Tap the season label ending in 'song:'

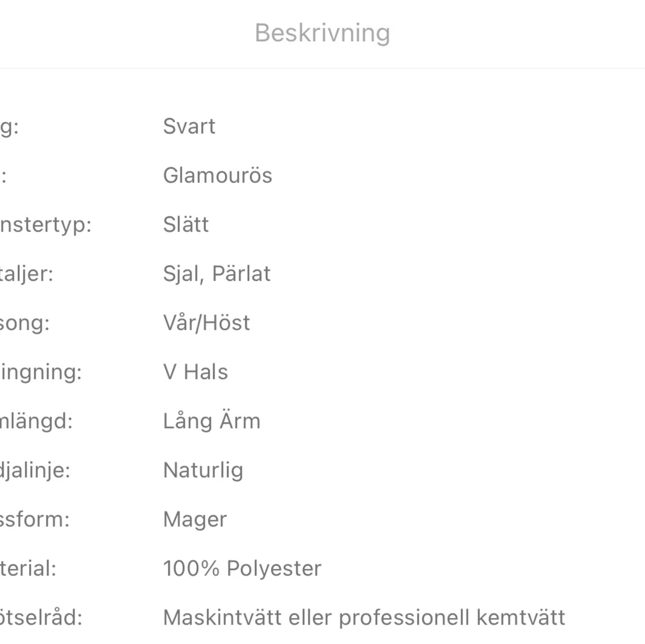click(25, 323)
